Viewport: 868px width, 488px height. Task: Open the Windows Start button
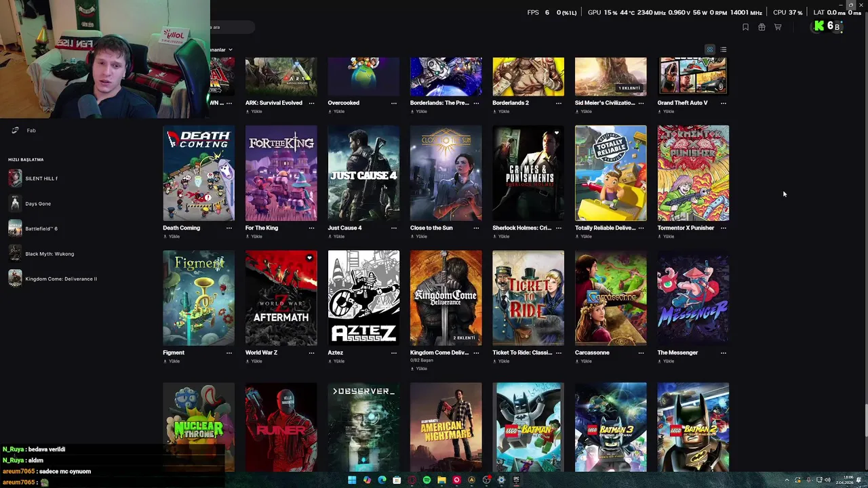coord(352,480)
